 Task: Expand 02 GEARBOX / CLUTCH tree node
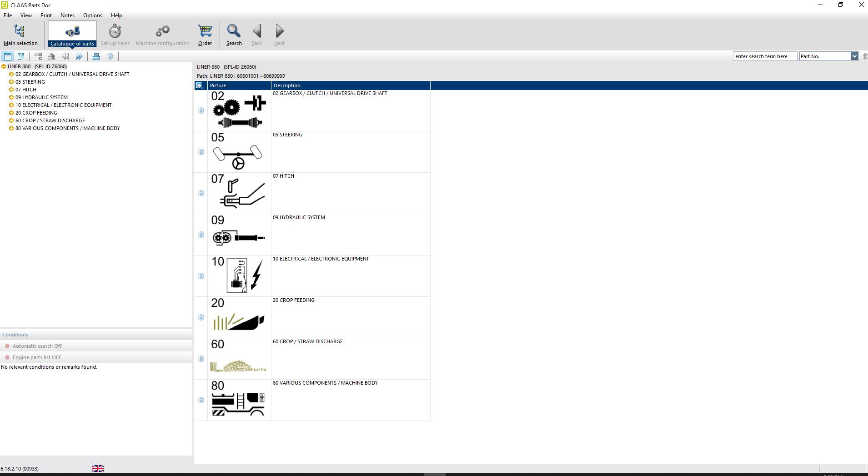click(x=11, y=74)
